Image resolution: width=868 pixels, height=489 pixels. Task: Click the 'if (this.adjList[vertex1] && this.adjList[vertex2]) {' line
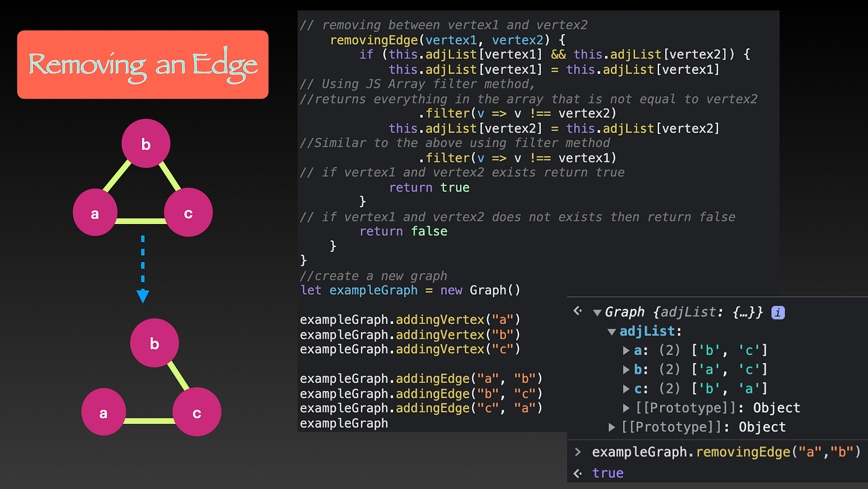(x=555, y=55)
